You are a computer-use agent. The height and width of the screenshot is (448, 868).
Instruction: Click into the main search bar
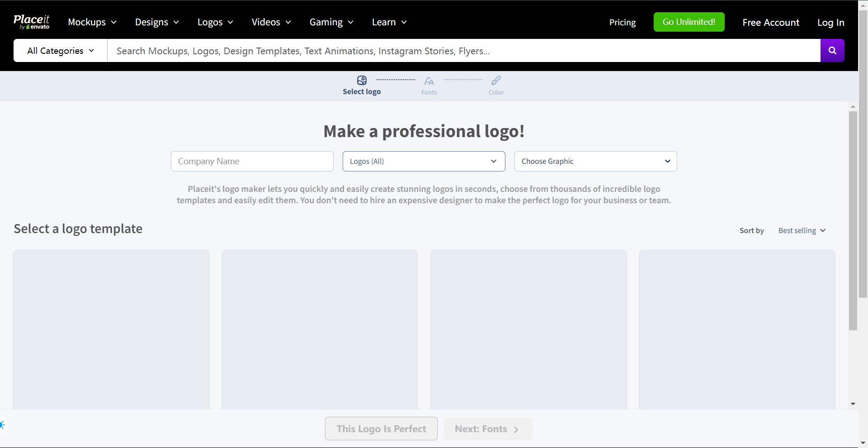click(x=464, y=50)
